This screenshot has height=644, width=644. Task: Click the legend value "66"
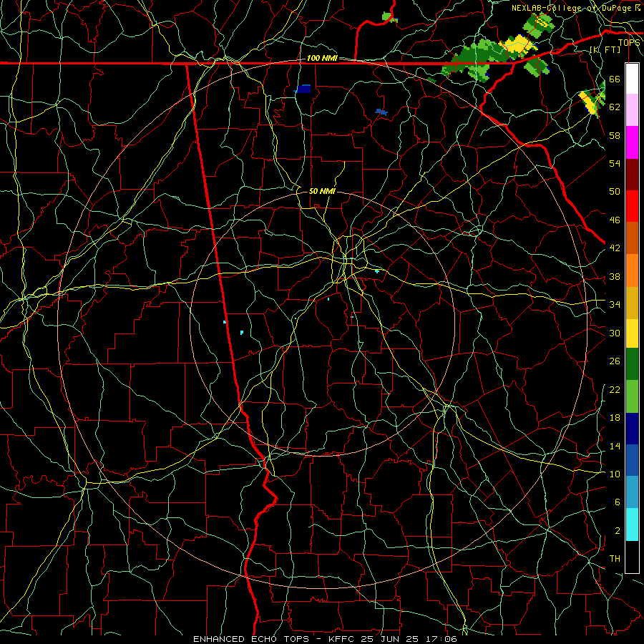615,79
